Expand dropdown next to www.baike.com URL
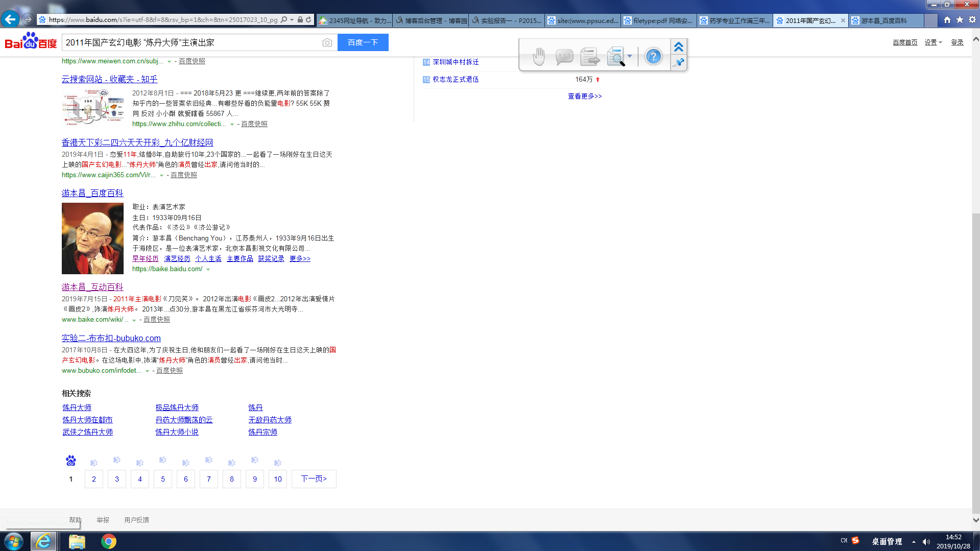The height and width of the screenshot is (551, 980). pos(134,320)
